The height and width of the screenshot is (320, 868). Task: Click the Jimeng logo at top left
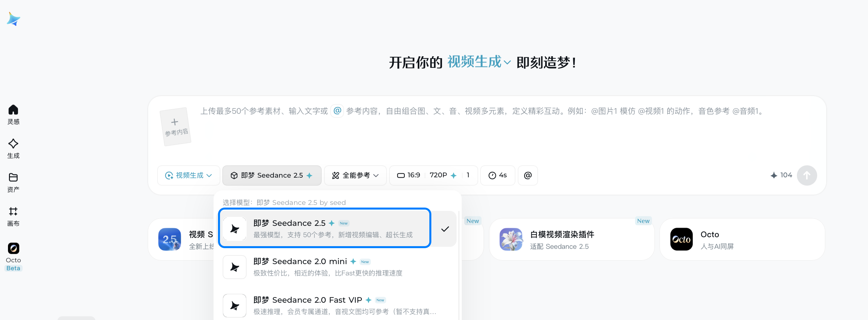click(x=14, y=19)
